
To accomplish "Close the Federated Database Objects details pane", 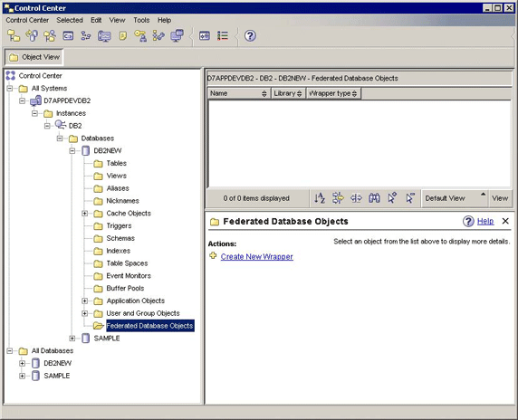I will (505, 221).
